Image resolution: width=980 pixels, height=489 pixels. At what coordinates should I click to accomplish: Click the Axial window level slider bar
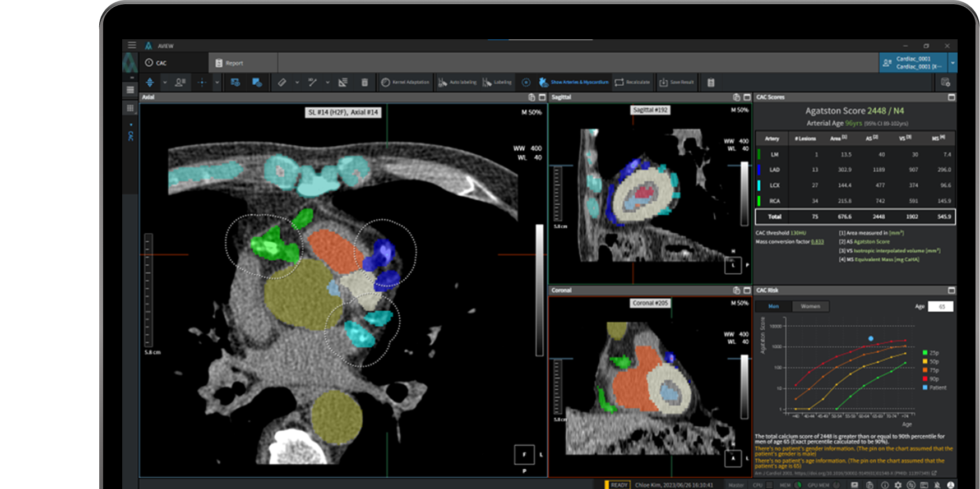tap(539, 290)
